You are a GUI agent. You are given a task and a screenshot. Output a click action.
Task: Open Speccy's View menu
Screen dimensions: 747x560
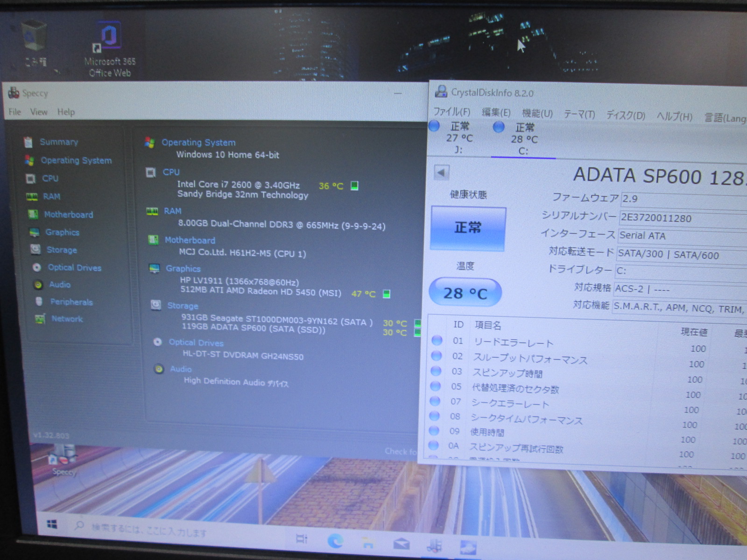[x=39, y=112]
